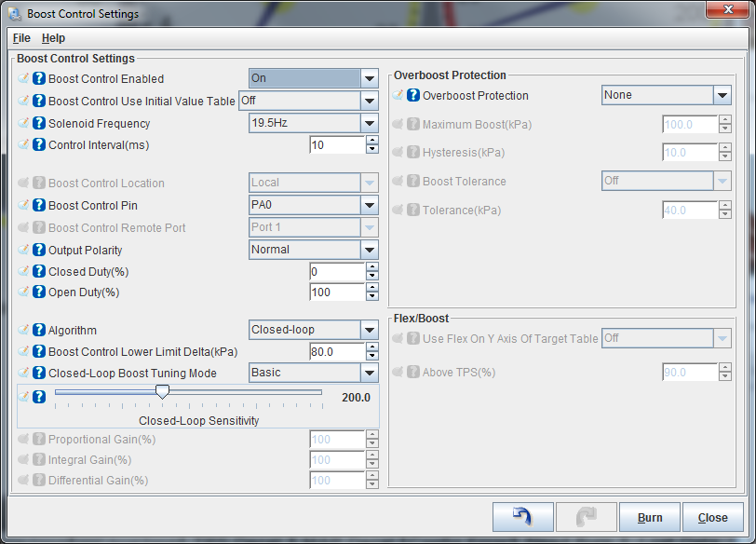This screenshot has width=756, height=544.
Task: Click the note icon beside Overboost Protection
Action: [x=398, y=95]
